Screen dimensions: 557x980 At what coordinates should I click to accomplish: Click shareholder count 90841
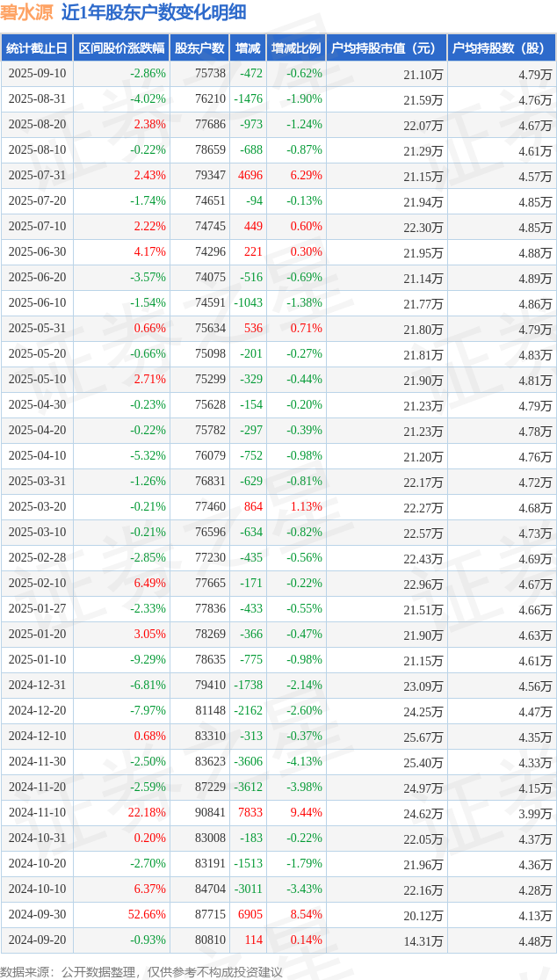pyautogui.click(x=209, y=813)
